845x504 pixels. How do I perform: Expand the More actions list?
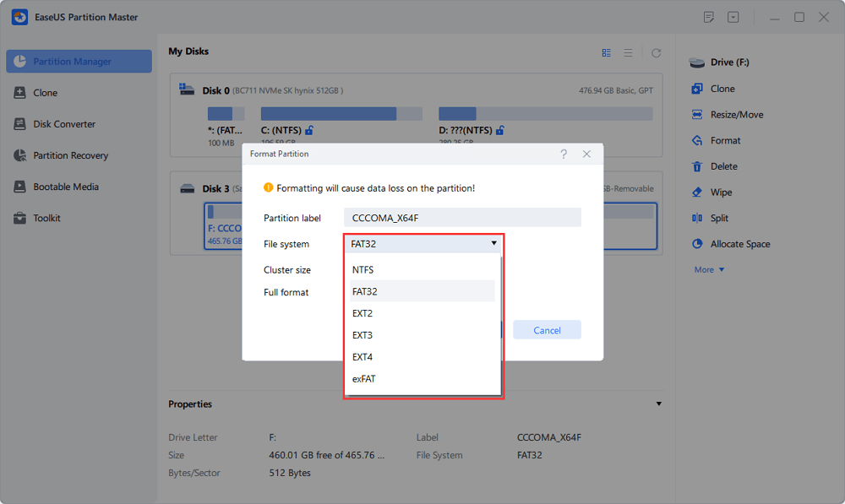709,269
